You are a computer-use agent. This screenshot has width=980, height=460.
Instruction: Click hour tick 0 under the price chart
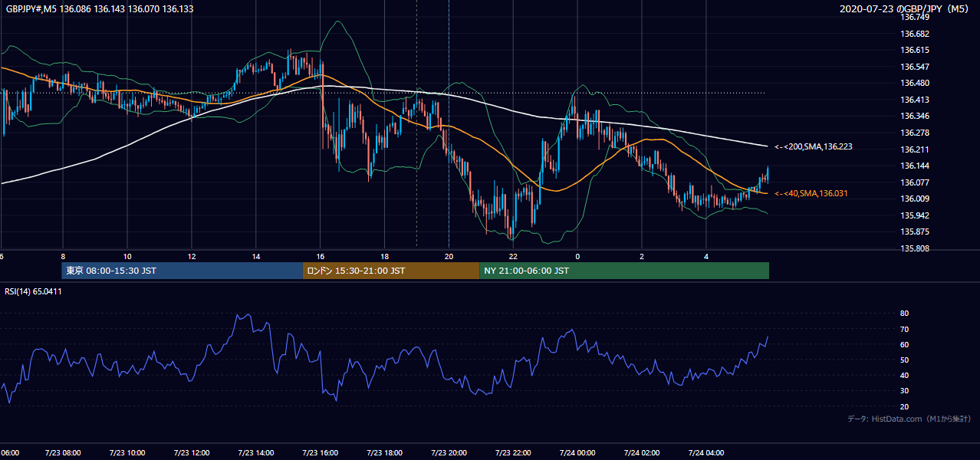(577, 257)
